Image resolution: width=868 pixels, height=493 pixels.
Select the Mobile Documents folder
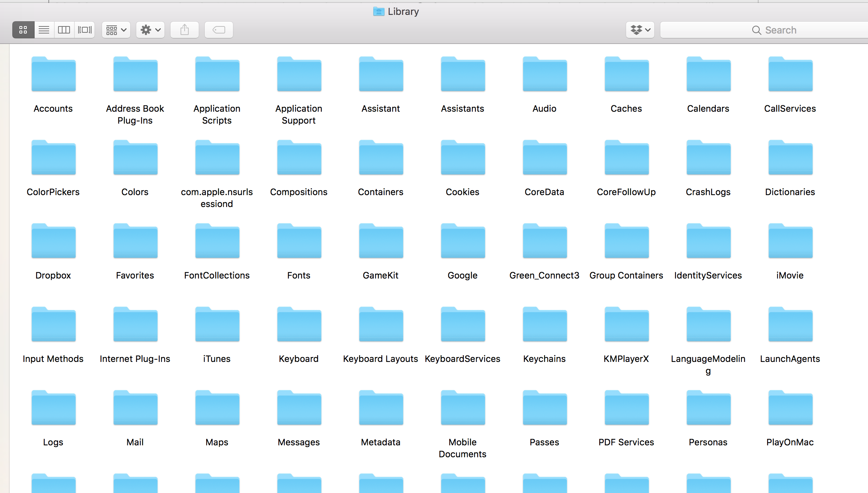pyautogui.click(x=463, y=408)
